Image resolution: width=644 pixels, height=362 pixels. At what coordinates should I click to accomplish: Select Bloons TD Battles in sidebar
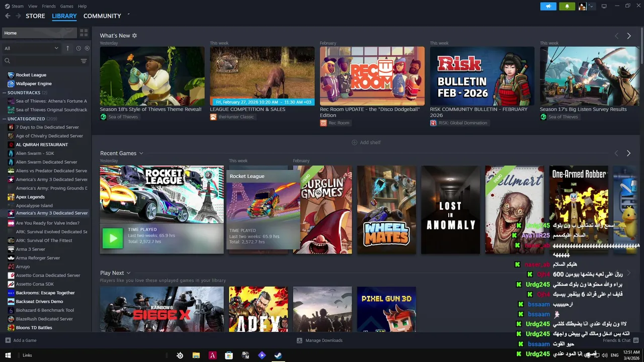pyautogui.click(x=34, y=327)
